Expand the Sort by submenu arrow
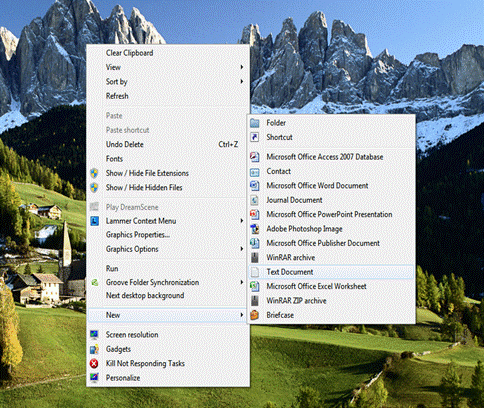484x408 pixels. pyautogui.click(x=242, y=82)
